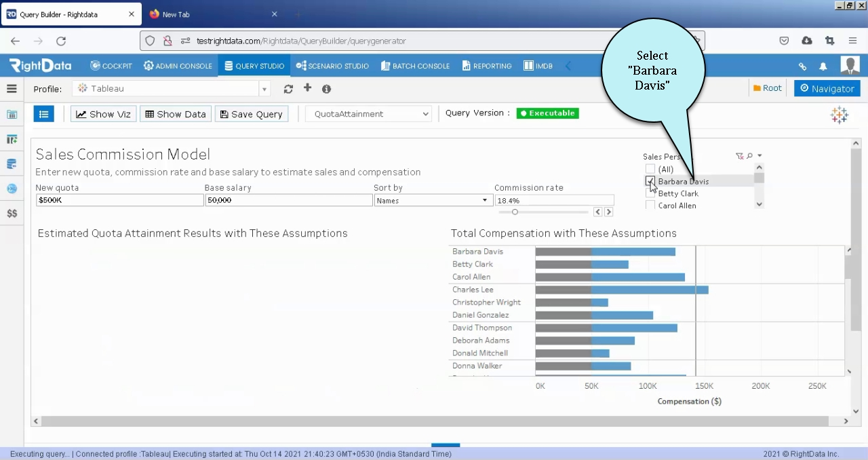868x460 pixels.
Task: Click the Save Query button
Action: (x=252, y=114)
